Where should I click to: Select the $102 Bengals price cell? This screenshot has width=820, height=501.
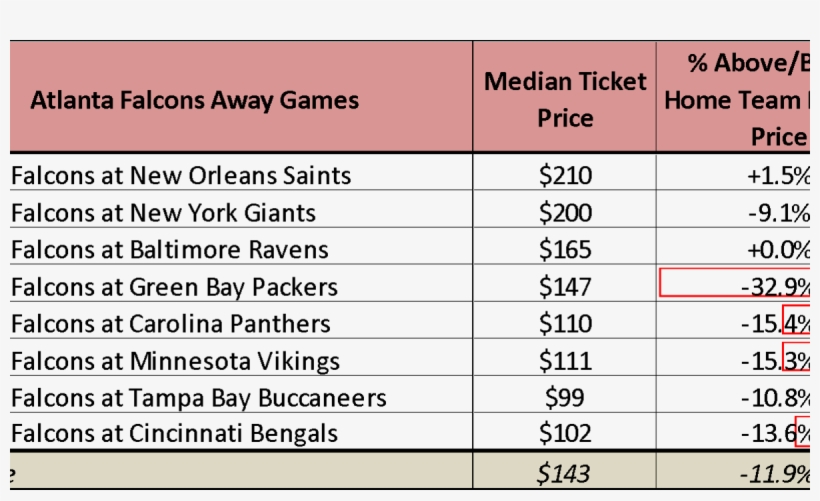coord(565,434)
